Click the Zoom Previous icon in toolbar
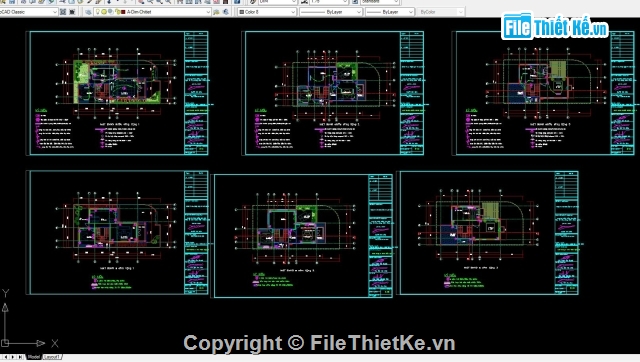This screenshot has width=640, height=362. click(x=168, y=2)
